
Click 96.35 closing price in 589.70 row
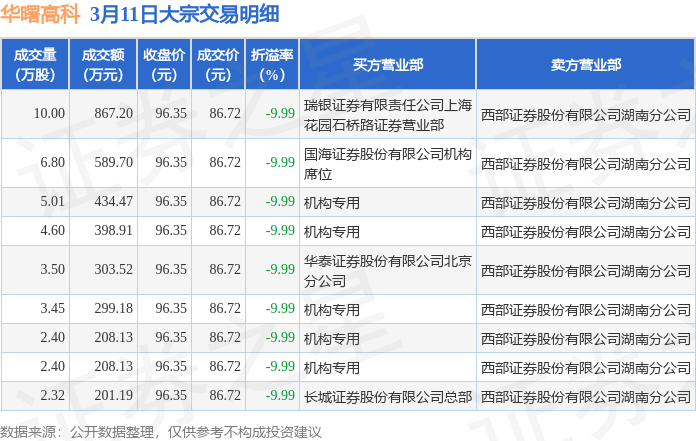(x=171, y=162)
